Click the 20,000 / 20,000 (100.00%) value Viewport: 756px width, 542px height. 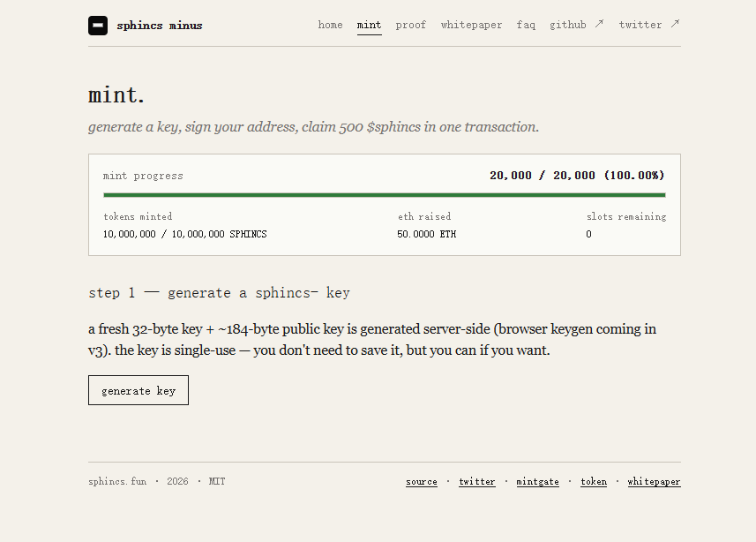[577, 175]
